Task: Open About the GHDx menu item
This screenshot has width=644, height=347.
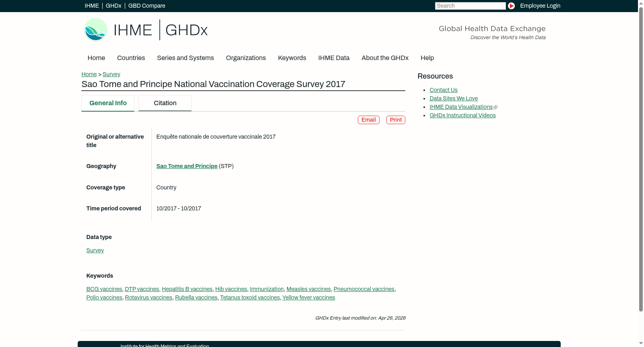Action: (385, 58)
